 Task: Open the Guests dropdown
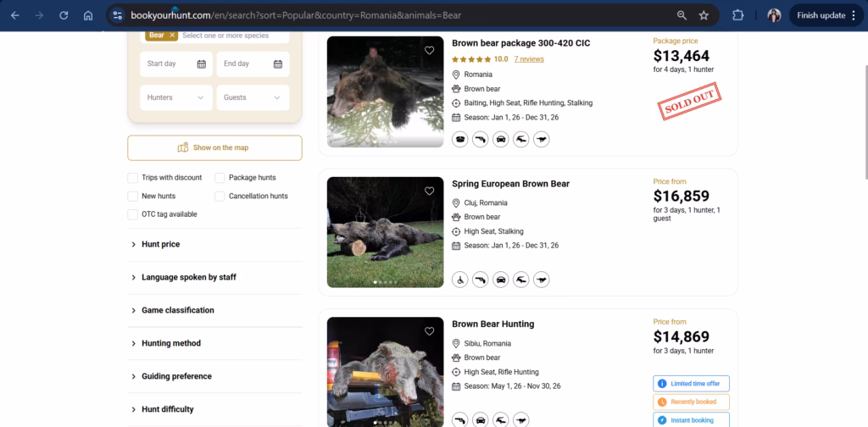tap(252, 97)
